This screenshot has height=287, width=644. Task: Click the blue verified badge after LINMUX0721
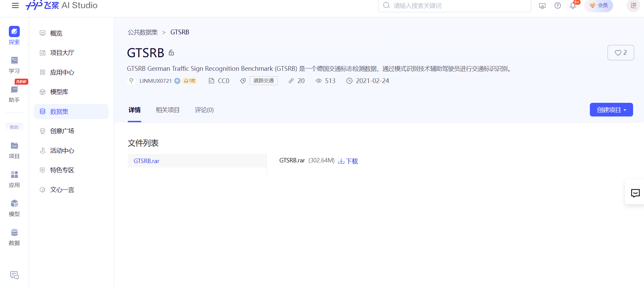pyautogui.click(x=177, y=81)
